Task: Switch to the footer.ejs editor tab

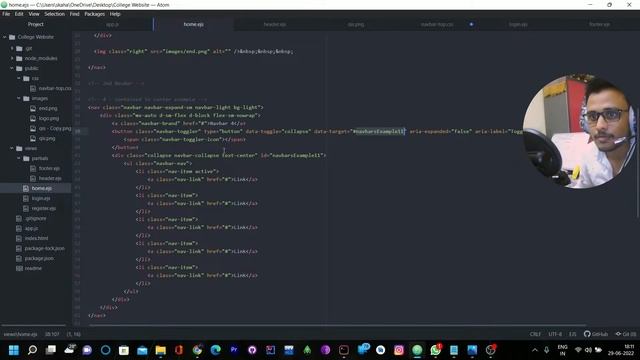Action: click(599, 24)
